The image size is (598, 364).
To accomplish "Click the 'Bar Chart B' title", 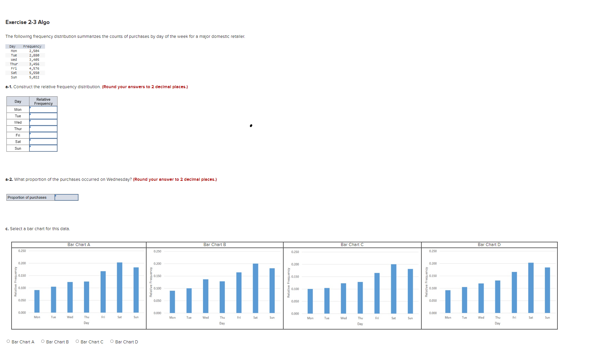I will coord(215,245).
